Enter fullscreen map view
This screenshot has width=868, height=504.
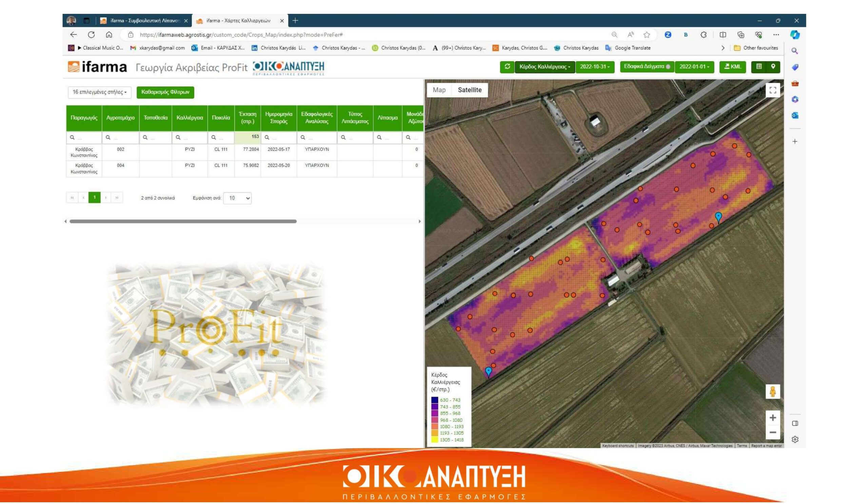pyautogui.click(x=773, y=90)
